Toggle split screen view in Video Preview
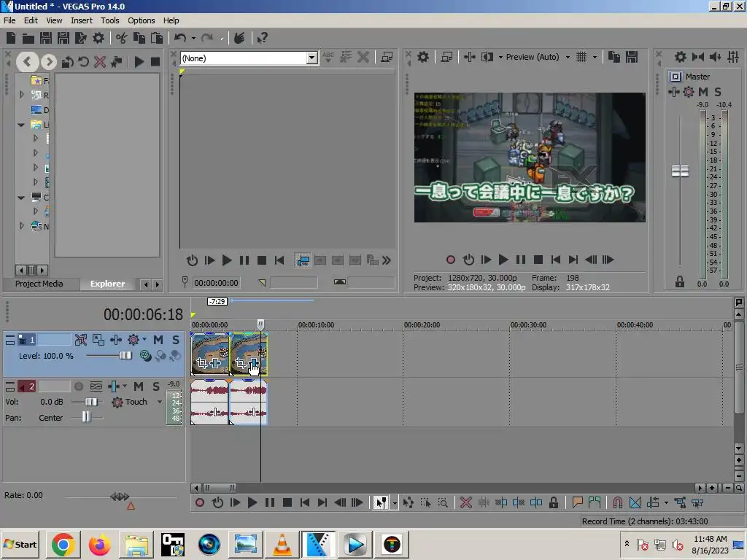Screen dimensions: 747x560 click(487, 57)
